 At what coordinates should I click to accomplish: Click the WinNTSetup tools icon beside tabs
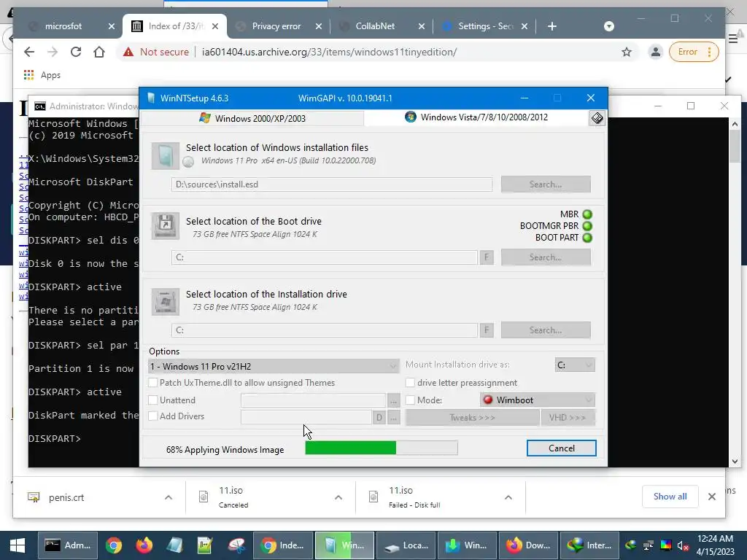click(597, 117)
